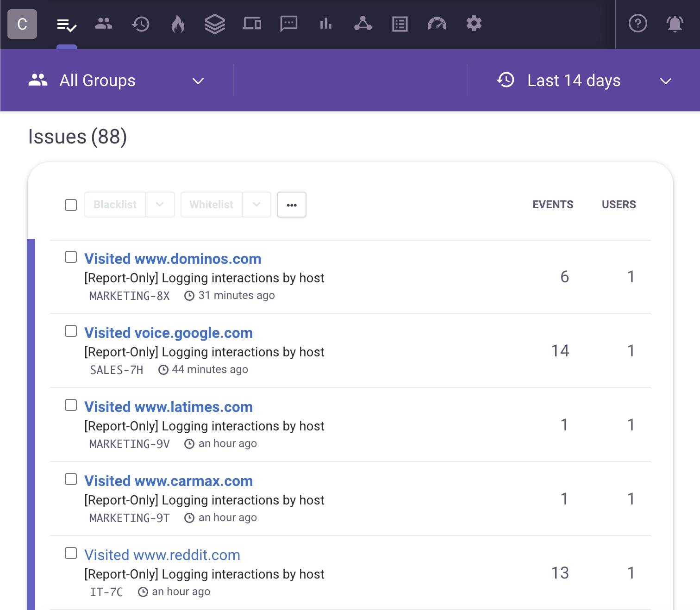
Task: Sort by the USERS column header
Action: click(x=619, y=205)
